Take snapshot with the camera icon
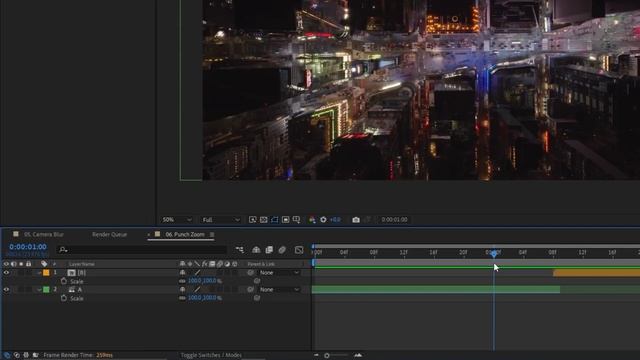This screenshot has width=640, height=360. (356, 220)
